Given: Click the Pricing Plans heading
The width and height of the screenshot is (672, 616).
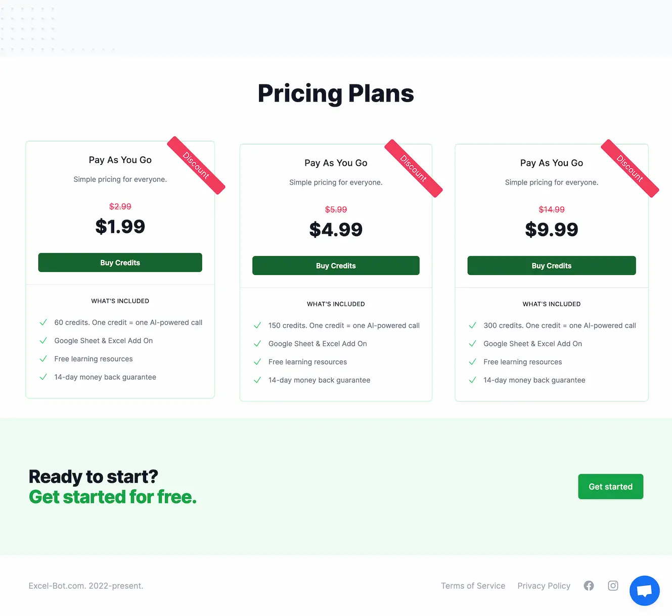Looking at the screenshot, I should point(336,94).
